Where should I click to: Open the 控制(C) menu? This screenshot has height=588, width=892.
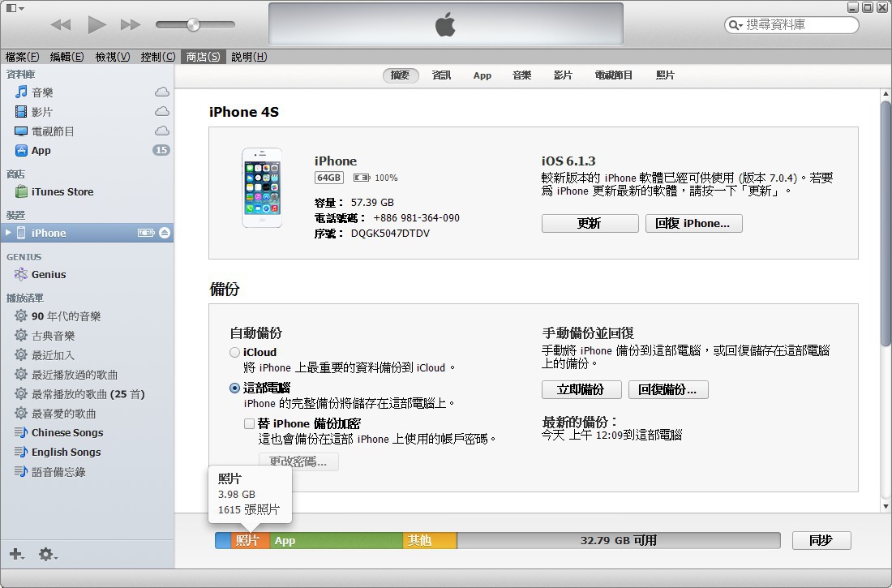pyautogui.click(x=157, y=57)
